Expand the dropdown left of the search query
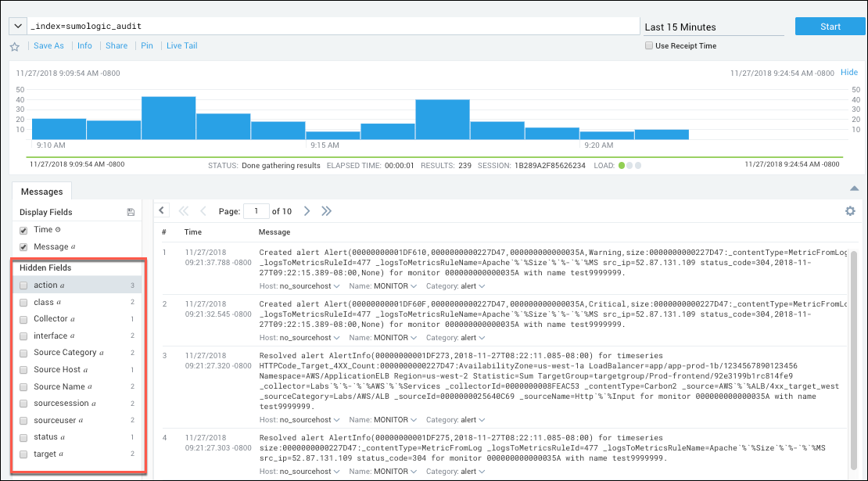The image size is (868, 481). [16, 25]
